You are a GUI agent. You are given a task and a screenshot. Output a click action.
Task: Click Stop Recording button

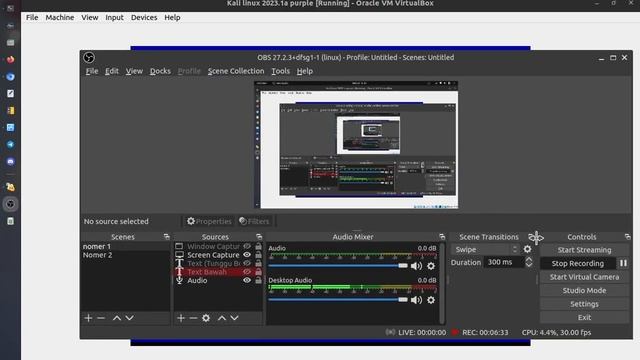click(x=578, y=263)
